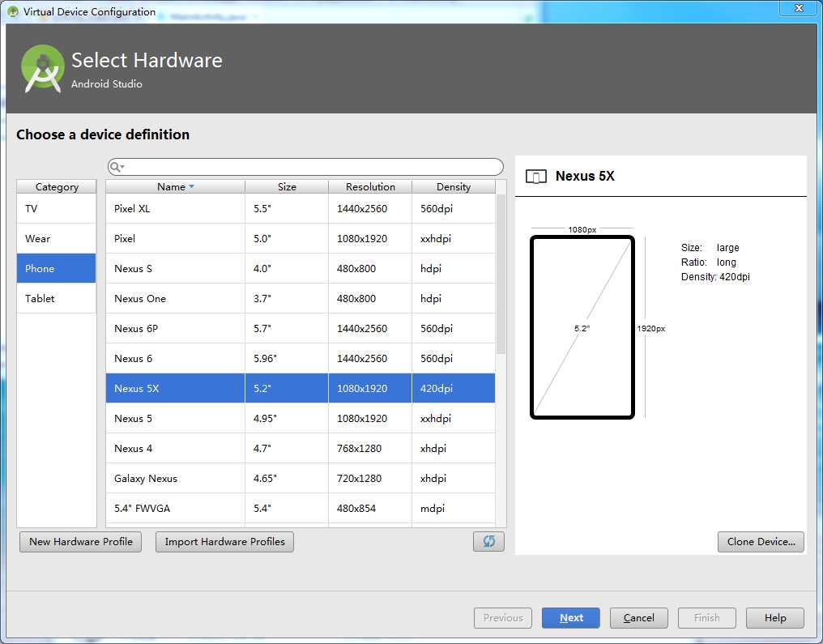This screenshot has height=644, width=823.
Task: Click the Nexus 5X device orientation icon
Action: [536, 177]
